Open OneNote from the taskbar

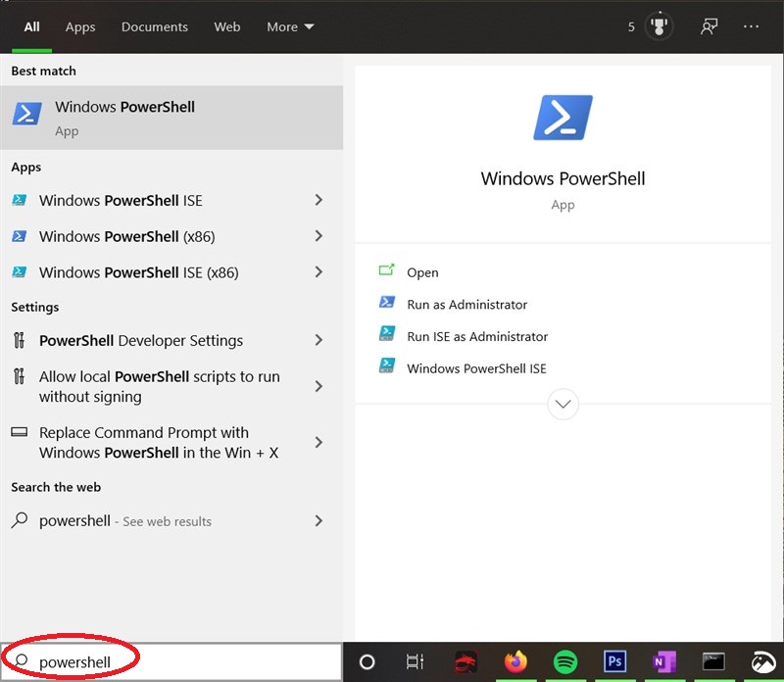664,662
